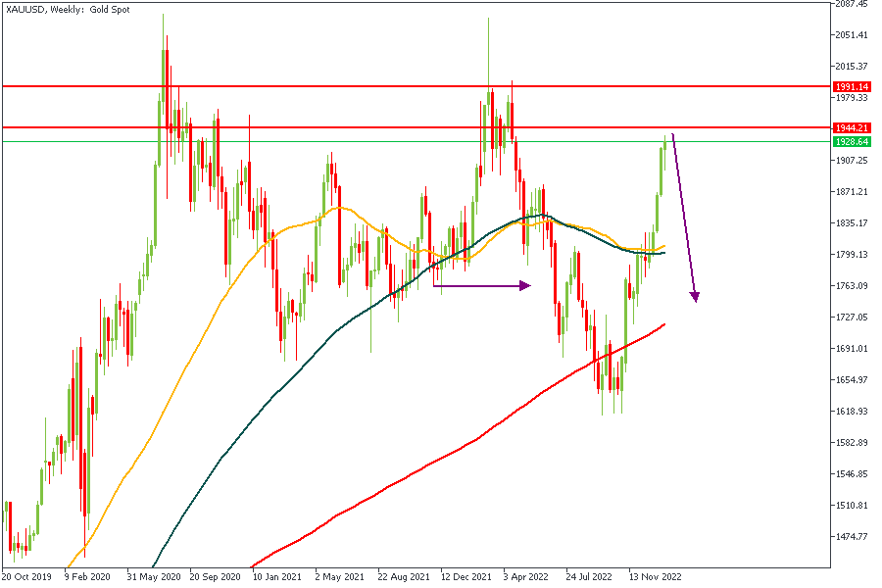Click the 31 May 2020 date label
This screenshot has height=588, width=882.
click(x=153, y=576)
